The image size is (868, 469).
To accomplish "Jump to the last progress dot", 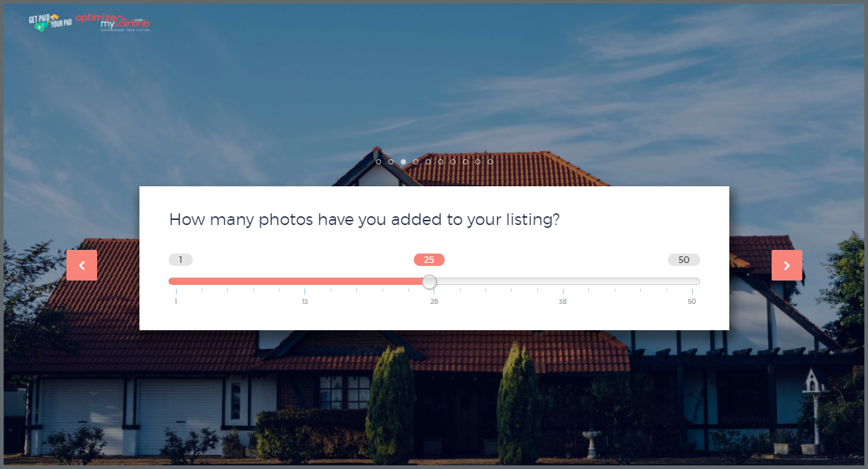I will point(490,161).
